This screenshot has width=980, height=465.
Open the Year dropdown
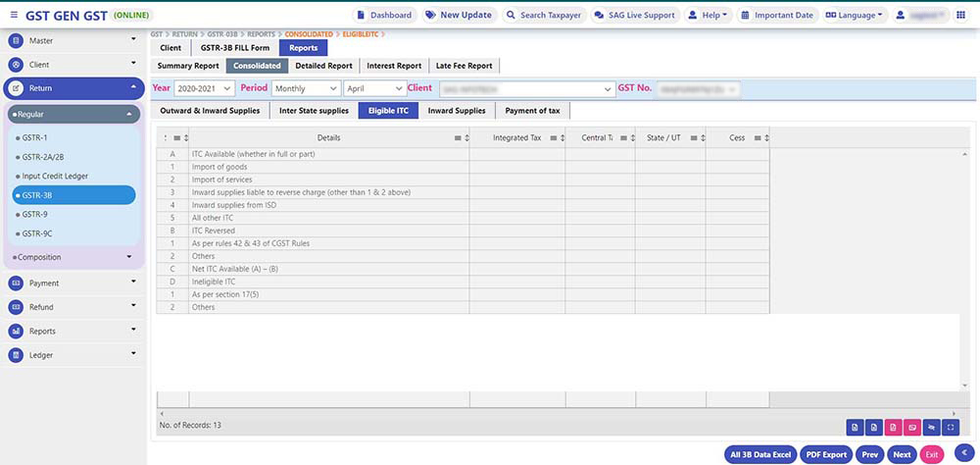pyautogui.click(x=205, y=88)
